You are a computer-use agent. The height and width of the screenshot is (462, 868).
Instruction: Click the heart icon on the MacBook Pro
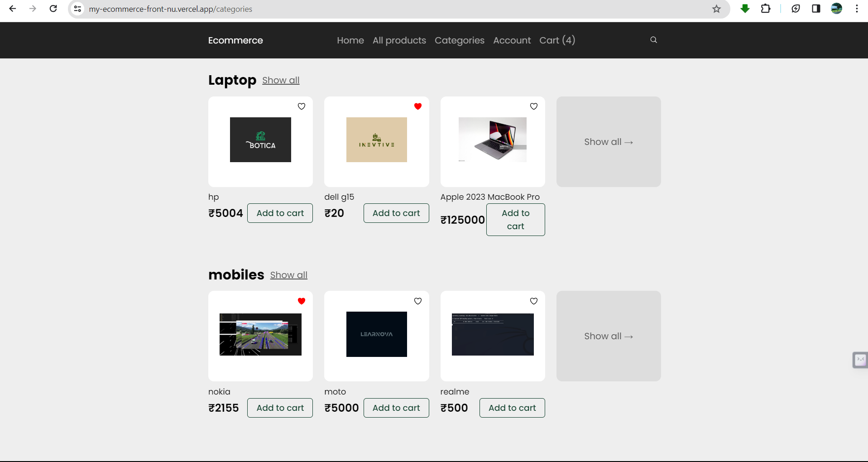pyautogui.click(x=534, y=106)
